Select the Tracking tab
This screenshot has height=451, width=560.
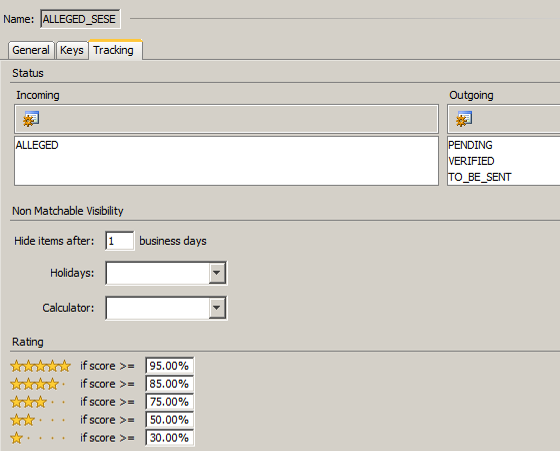pos(115,50)
